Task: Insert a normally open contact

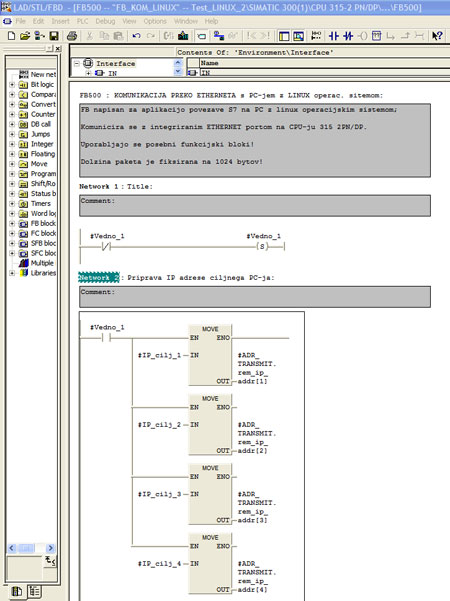Action: 333,36
